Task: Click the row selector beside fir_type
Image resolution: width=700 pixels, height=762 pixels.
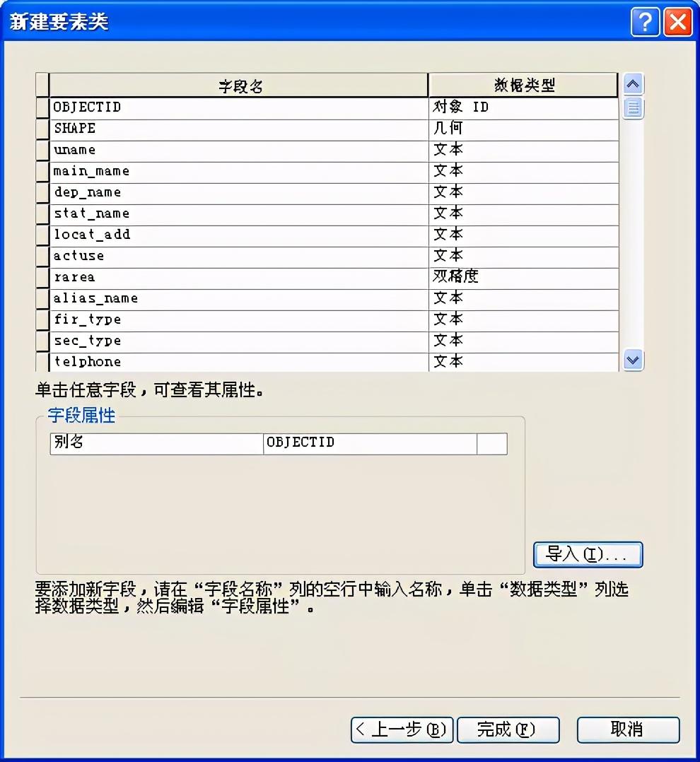Action: point(42,321)
